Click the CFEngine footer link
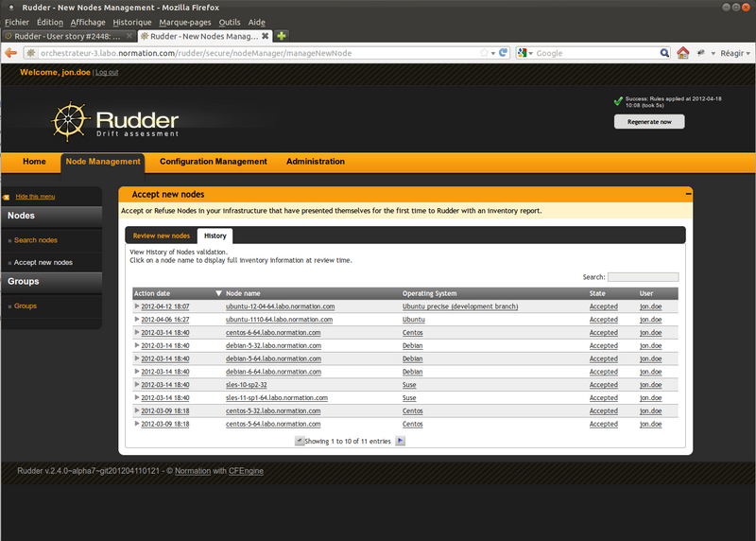This screenshot has height=541, width=756. point(246,471)
